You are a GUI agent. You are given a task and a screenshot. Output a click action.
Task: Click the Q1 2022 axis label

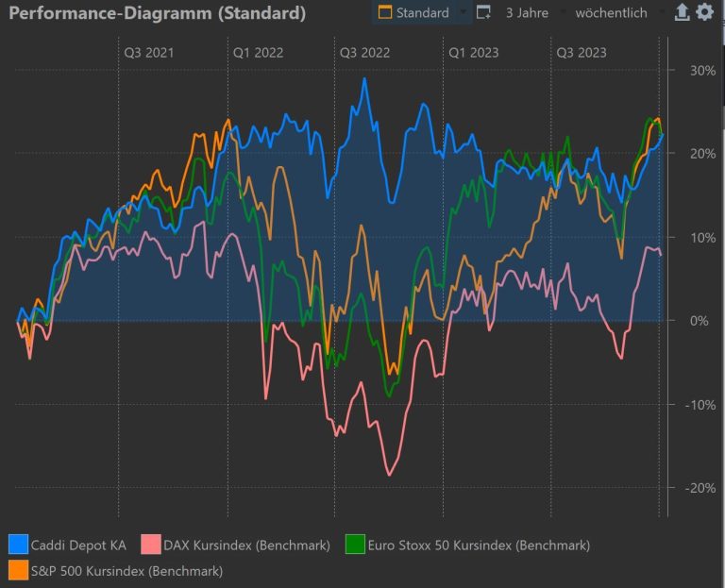(x=258, y=53)
